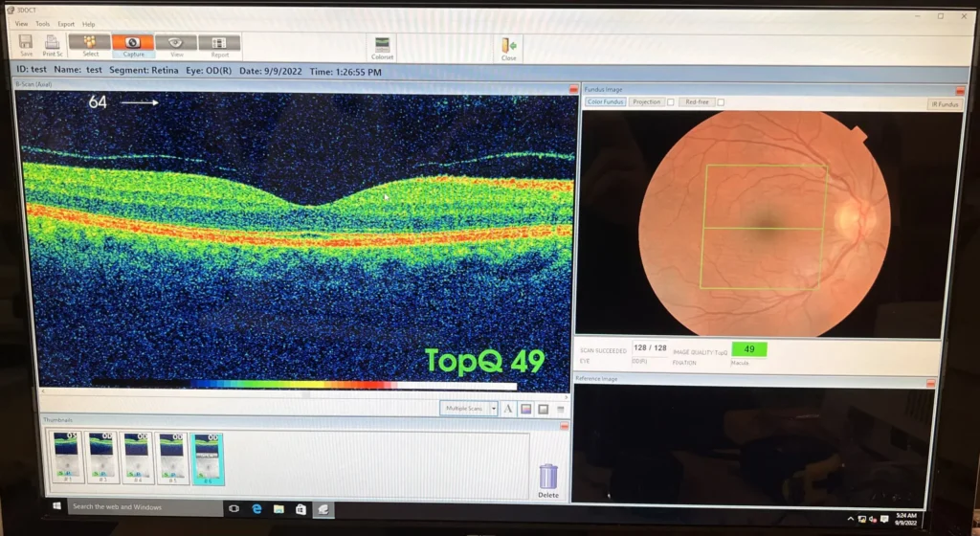Screen dimensions: 980x536
Task: Click the text annotation A icon
Action: pos(508,409)
